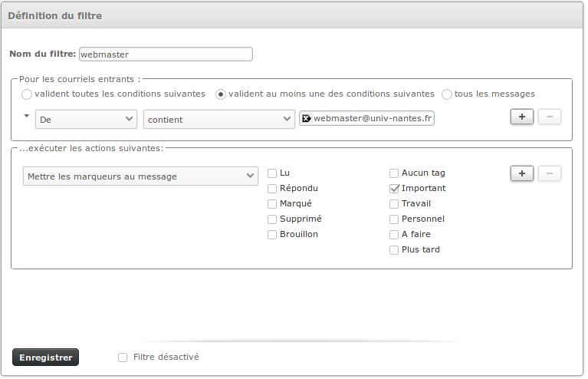The height and width of the screenshot is (379, 588).
Task: Open the 'De' header dropdown
Action: point(85,119)
